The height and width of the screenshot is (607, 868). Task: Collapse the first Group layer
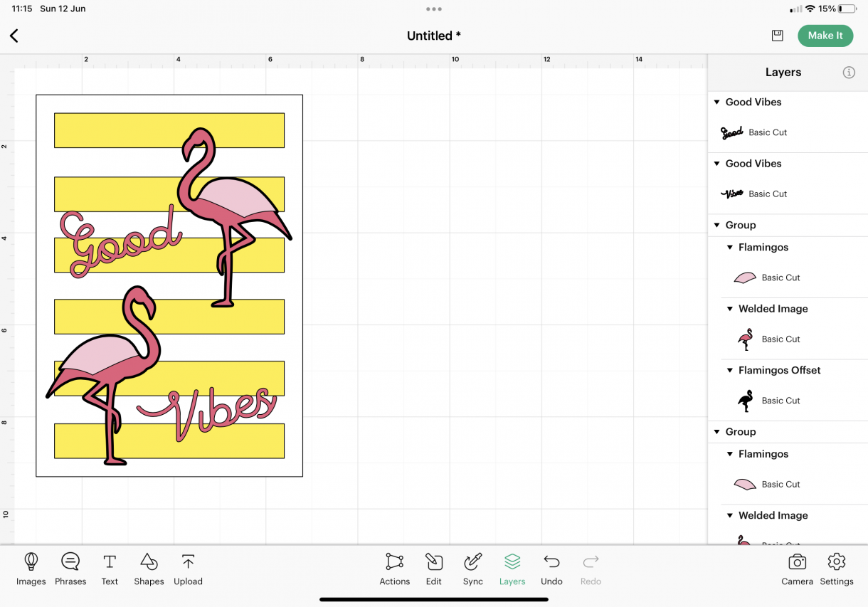coord(716,225)
